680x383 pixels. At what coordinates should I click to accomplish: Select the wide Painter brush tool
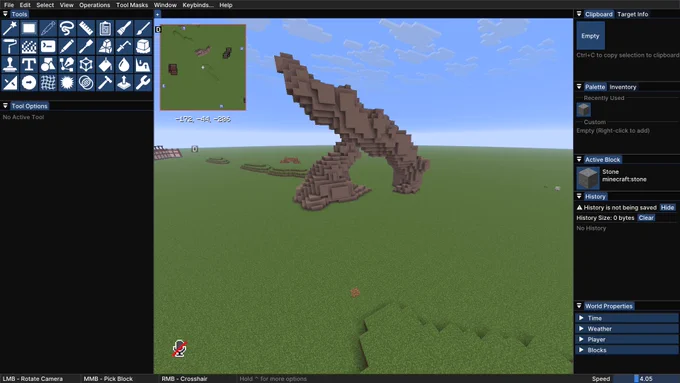click(x=124, y=29)
